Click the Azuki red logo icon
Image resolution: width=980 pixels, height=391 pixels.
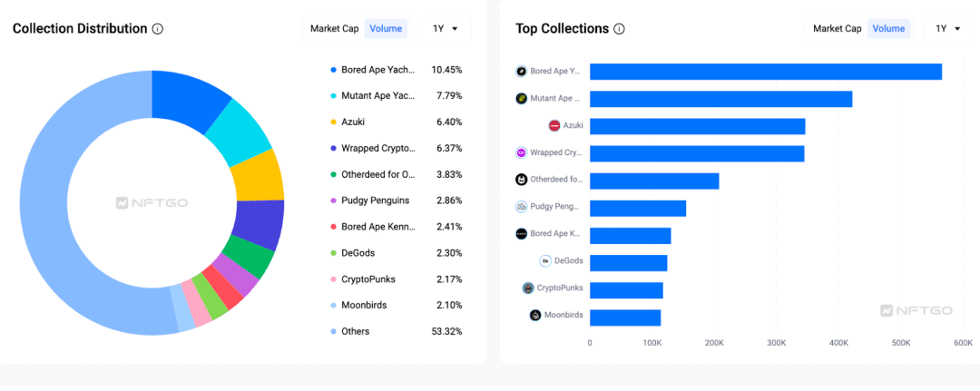click(x=554, y=126)
